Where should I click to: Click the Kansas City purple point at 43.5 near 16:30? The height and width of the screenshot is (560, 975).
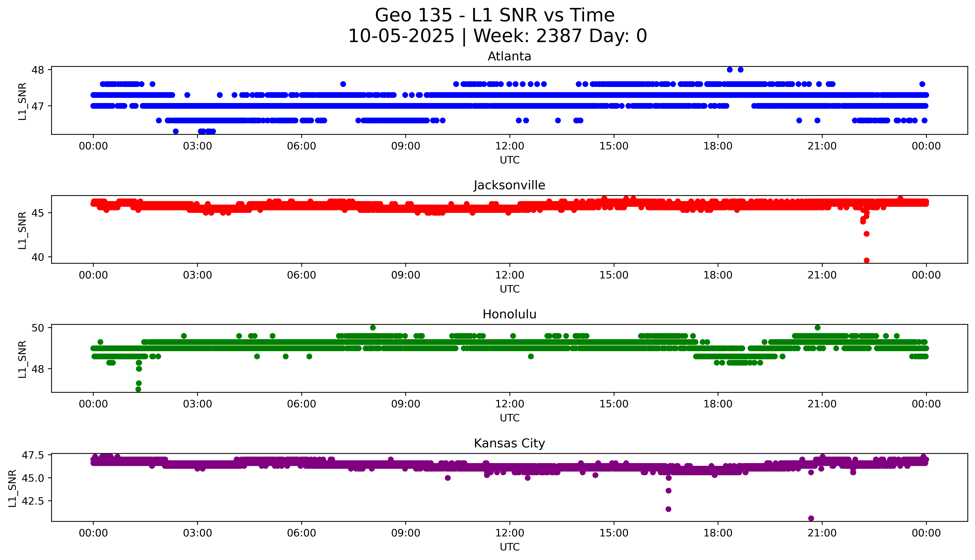668,490
